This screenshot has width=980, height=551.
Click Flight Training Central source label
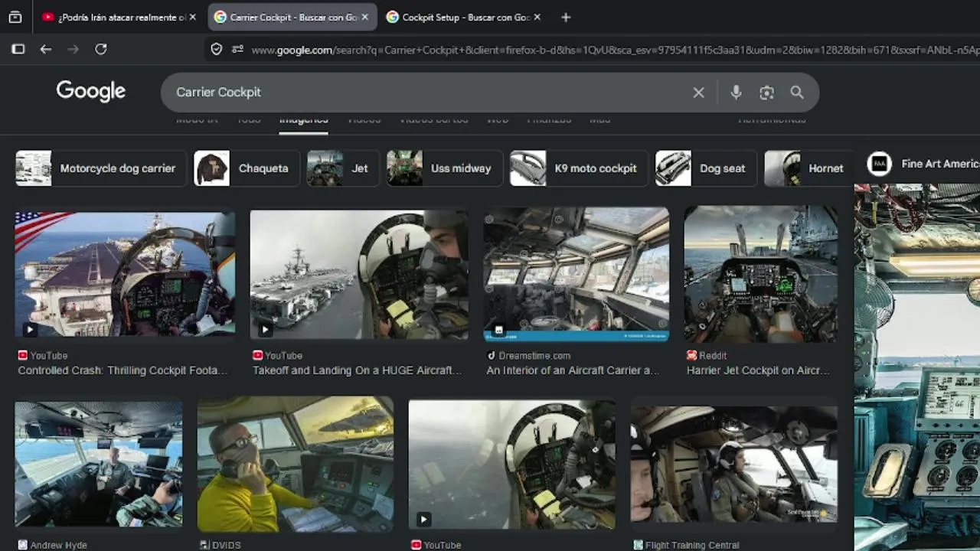point(692,545)
